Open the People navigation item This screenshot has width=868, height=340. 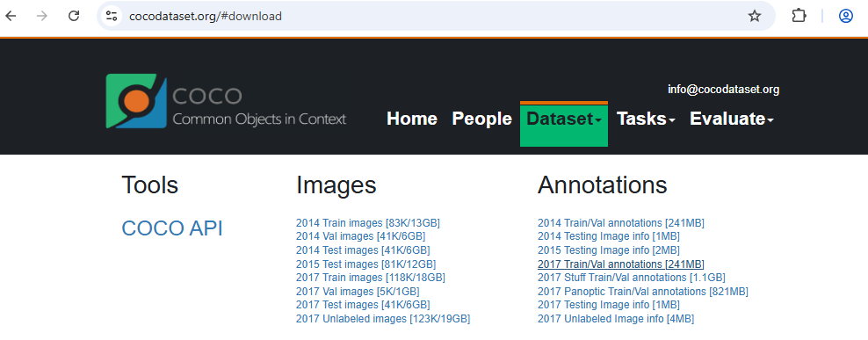(x=481, y=119)
